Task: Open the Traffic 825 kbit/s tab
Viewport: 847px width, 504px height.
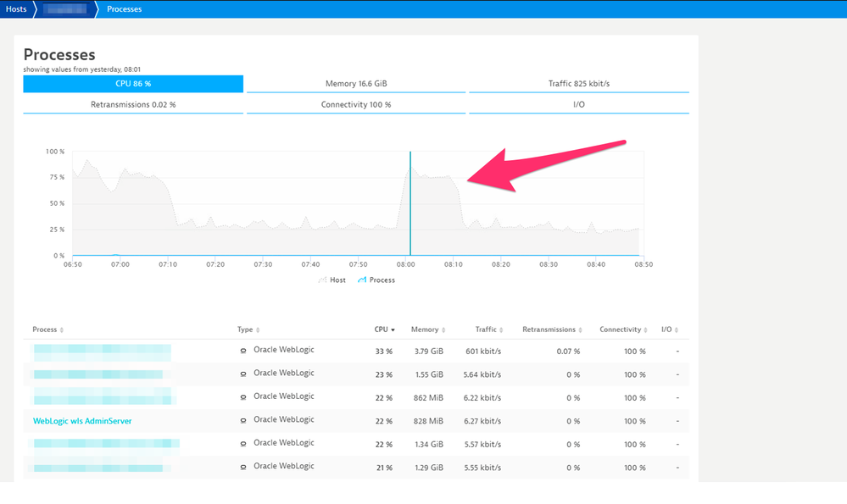Action: coord(578,84)
